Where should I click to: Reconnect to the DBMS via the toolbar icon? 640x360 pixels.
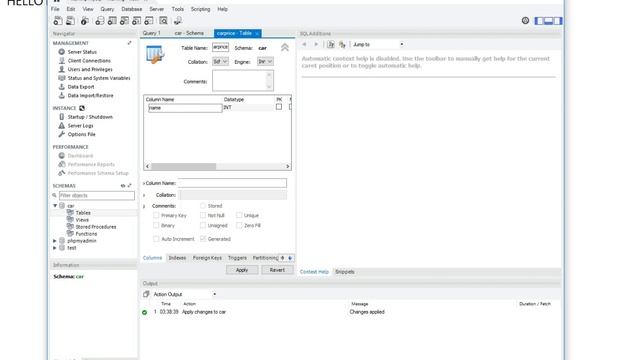pyautogui.click(x=178, y=21)
